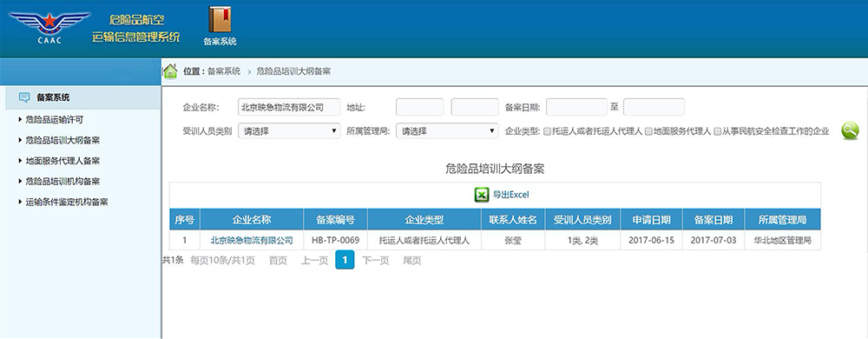868x339 pixels.
Task: Click the HB-TP-0069 cell
Action: click(x=335, y=241)
